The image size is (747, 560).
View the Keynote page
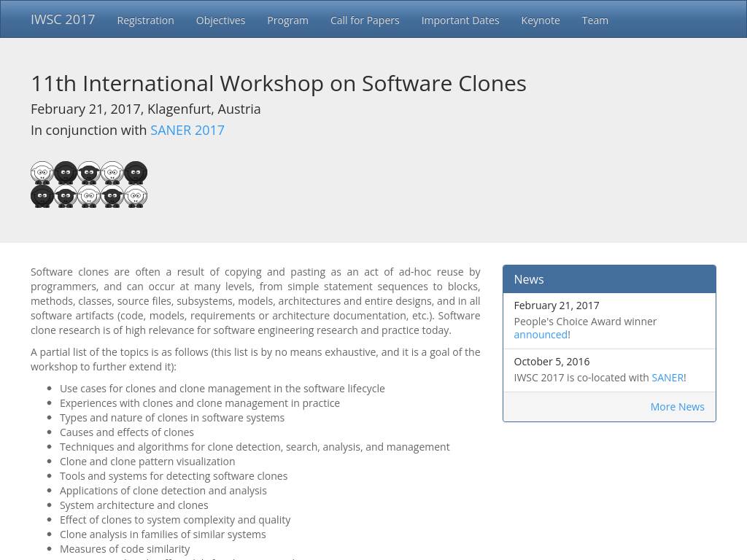[541, 20]
